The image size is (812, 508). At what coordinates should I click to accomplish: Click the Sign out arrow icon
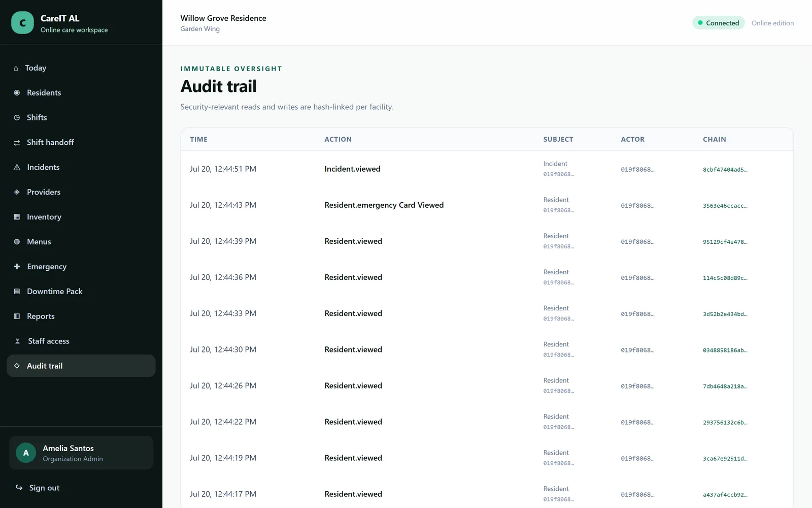point(19,488)
